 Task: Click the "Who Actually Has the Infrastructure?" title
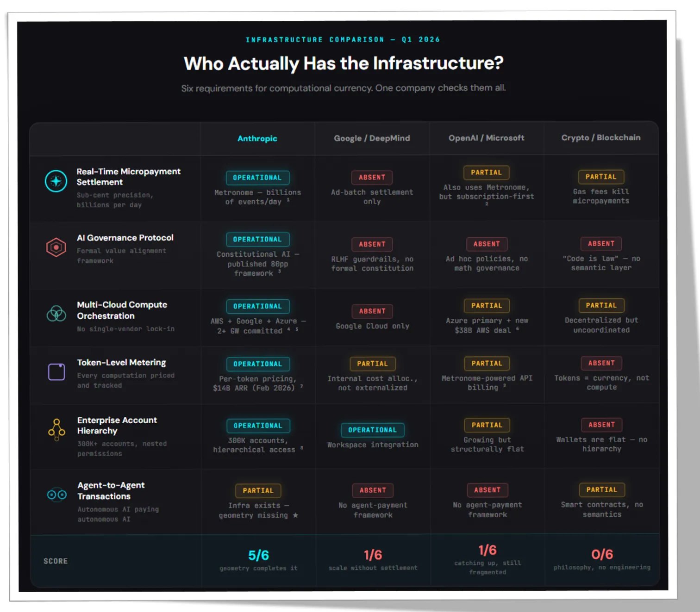[344, 63]
